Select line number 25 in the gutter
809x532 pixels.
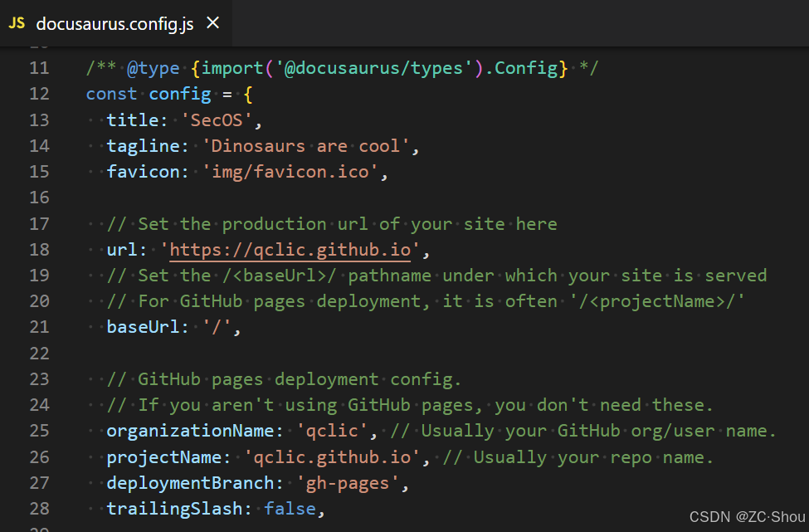click(x=39, y=431)
